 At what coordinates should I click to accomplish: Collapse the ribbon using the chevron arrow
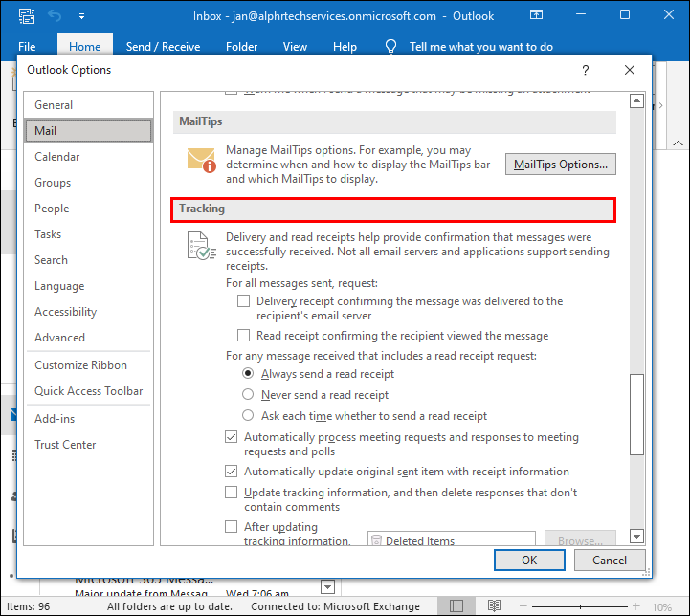click(x=679, y=143)
